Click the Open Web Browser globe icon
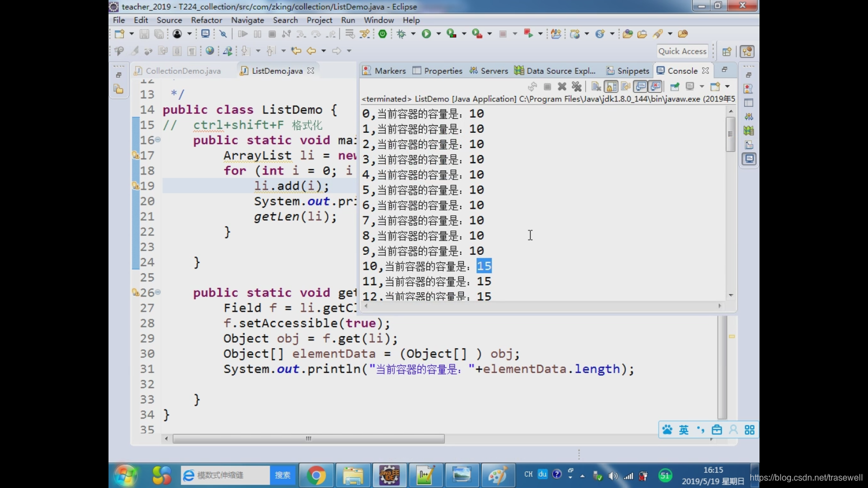 click(x=210, y=51)
